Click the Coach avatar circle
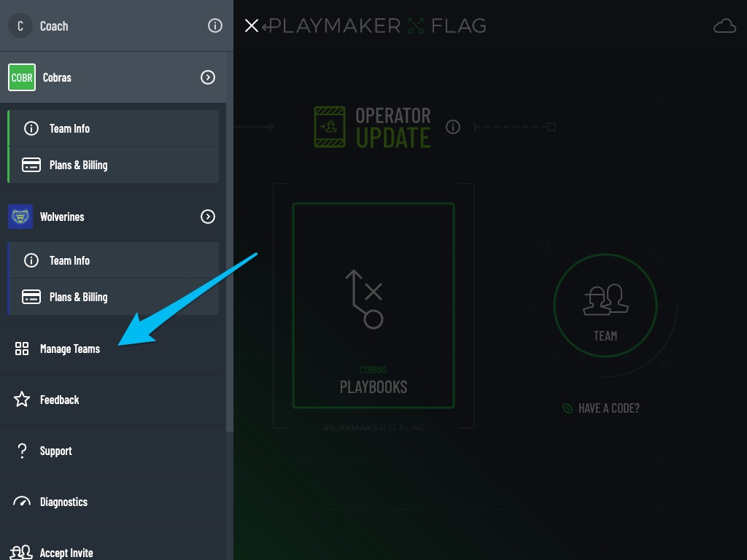This screenshot has width=747, height=560. (20, 26)
